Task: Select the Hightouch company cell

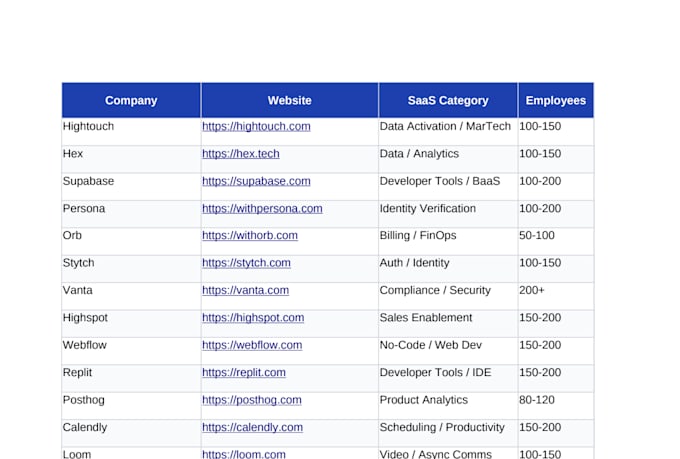Action: (131, 131)
